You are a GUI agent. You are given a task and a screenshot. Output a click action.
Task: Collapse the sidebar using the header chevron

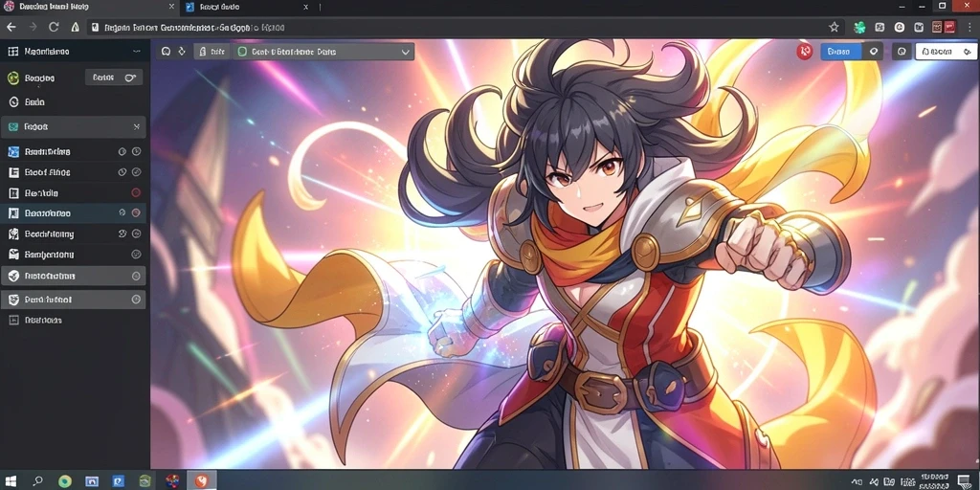coord(136,52)
